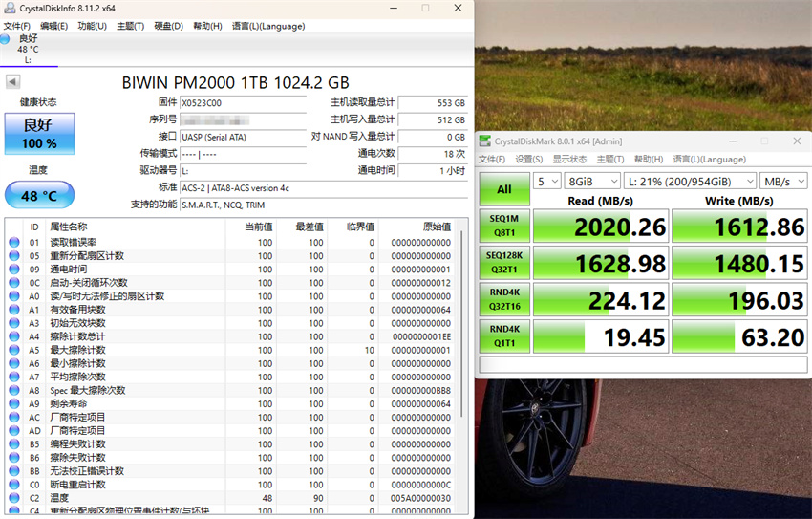This screenshot has height=519, width=812.
Task: Click RND4K Q1T1 read result 19.45
Action: click(601, 336)
